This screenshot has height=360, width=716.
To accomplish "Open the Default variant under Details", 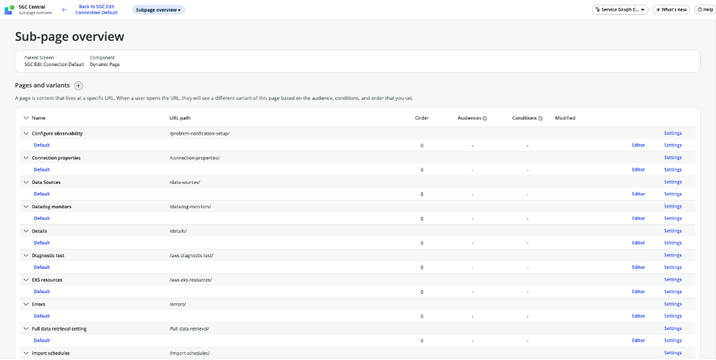I will 42,243.
